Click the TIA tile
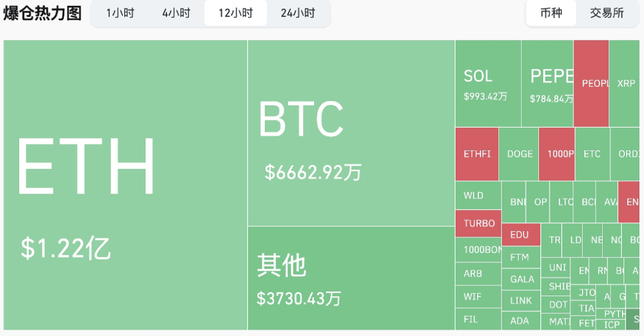The height and width of the screenshot is (336, 644). (583, 309)
